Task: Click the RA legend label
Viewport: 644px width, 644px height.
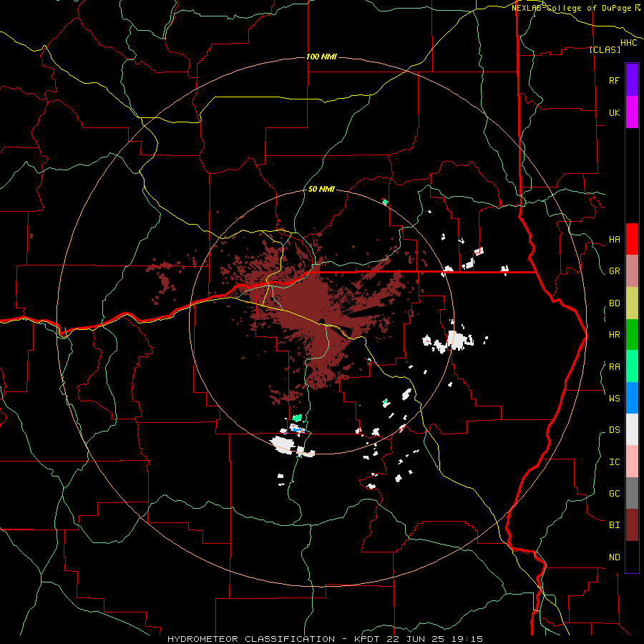Action: 615,367
